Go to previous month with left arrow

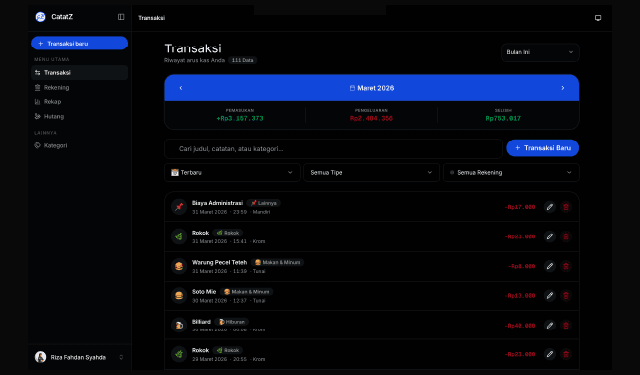tap(181, 88)
